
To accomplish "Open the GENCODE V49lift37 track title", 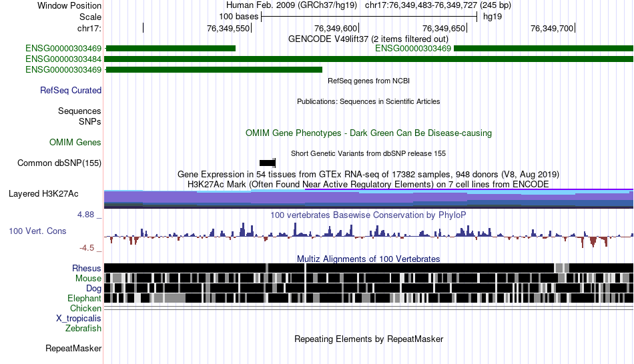I will click(x=368, y=39).
